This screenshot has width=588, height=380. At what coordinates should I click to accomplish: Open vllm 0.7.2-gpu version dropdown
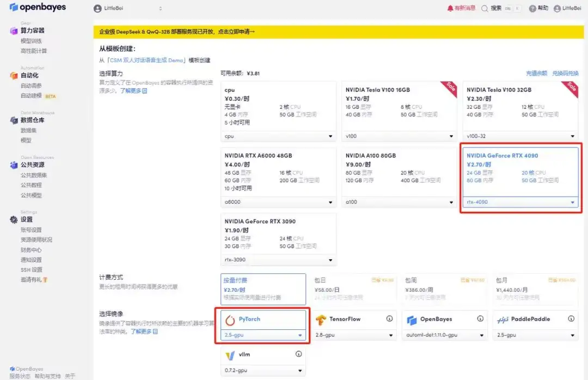click(264, 370)
